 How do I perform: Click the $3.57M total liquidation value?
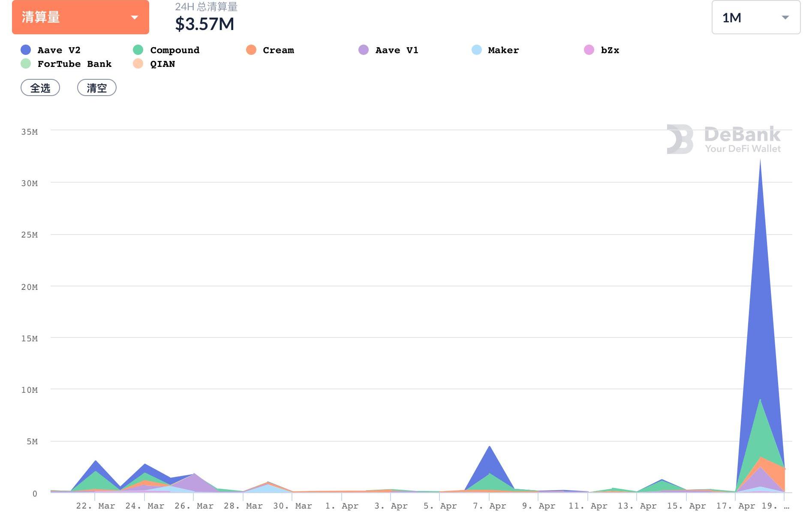(205, 24)
